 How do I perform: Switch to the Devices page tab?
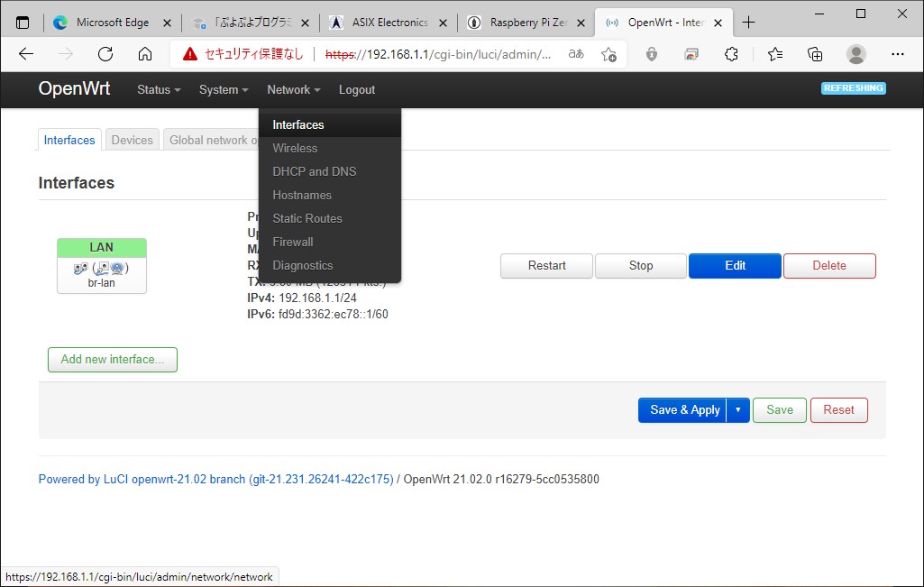(x=132, y=141)
